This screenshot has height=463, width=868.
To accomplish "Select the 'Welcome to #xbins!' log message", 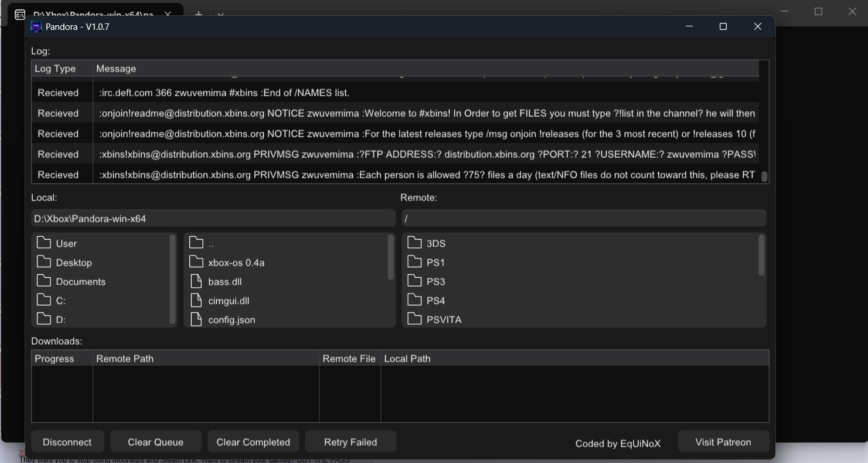I will 427,113.
